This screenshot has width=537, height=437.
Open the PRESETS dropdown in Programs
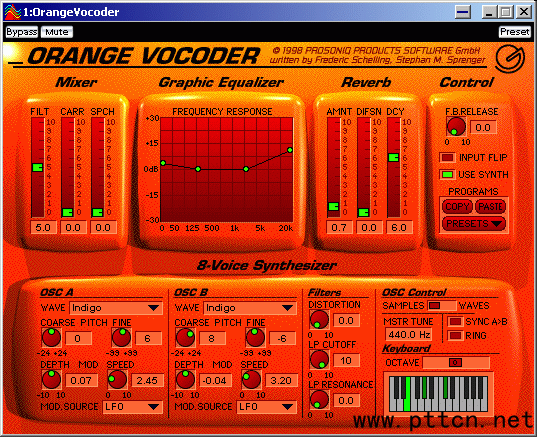tap(474, 224)
